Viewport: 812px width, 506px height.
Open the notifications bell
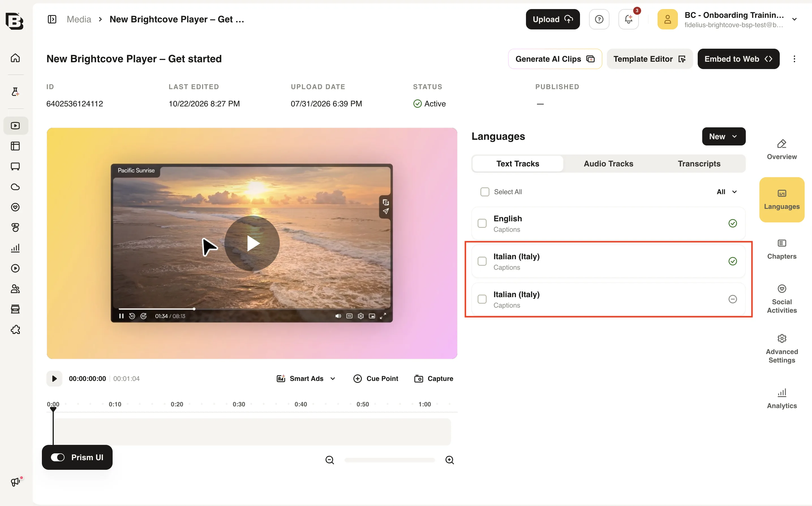[628, 20]
